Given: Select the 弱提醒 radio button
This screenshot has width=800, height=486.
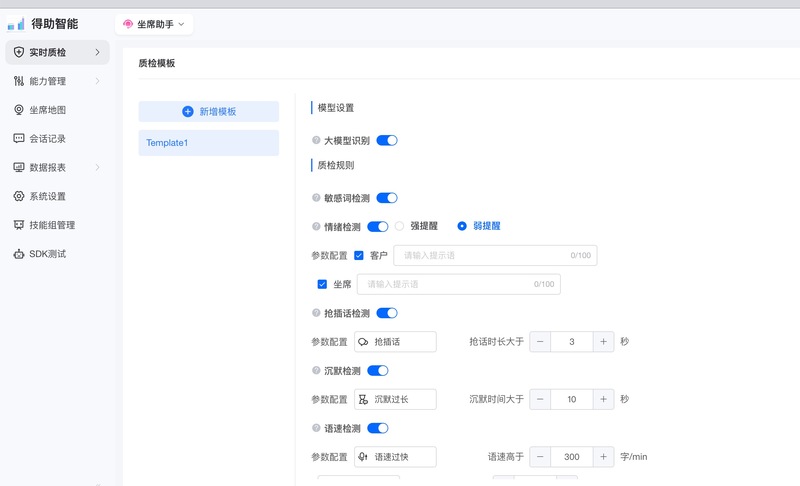Looking at the screenshot, I should [462, 226].
